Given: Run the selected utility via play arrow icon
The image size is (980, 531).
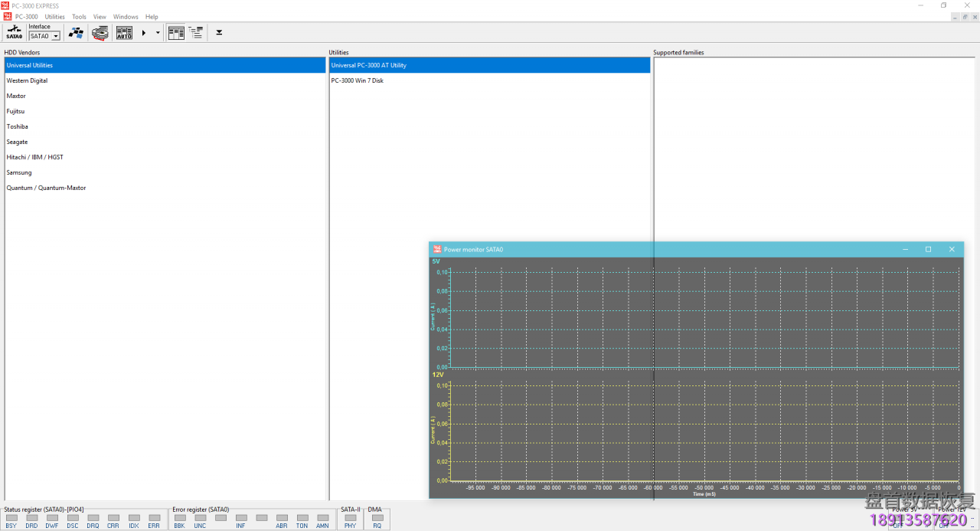Looking at the screenshot, I should [x=143, y=32].
